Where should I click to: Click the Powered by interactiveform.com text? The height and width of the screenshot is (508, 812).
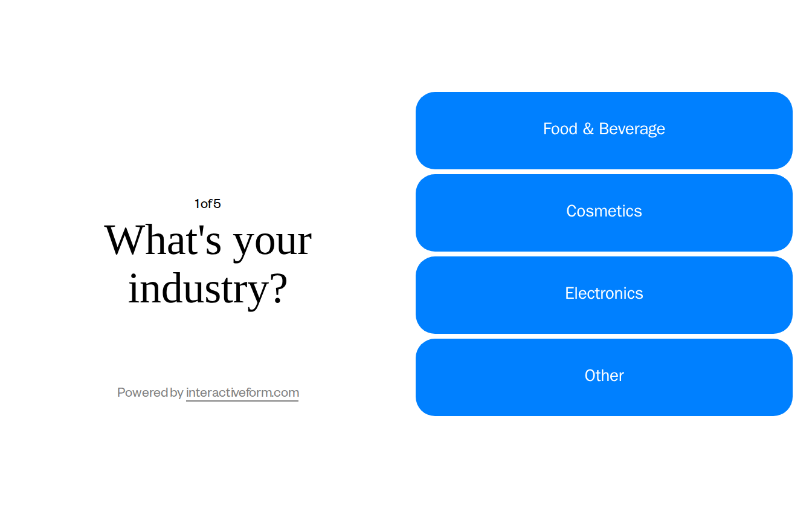207,392
